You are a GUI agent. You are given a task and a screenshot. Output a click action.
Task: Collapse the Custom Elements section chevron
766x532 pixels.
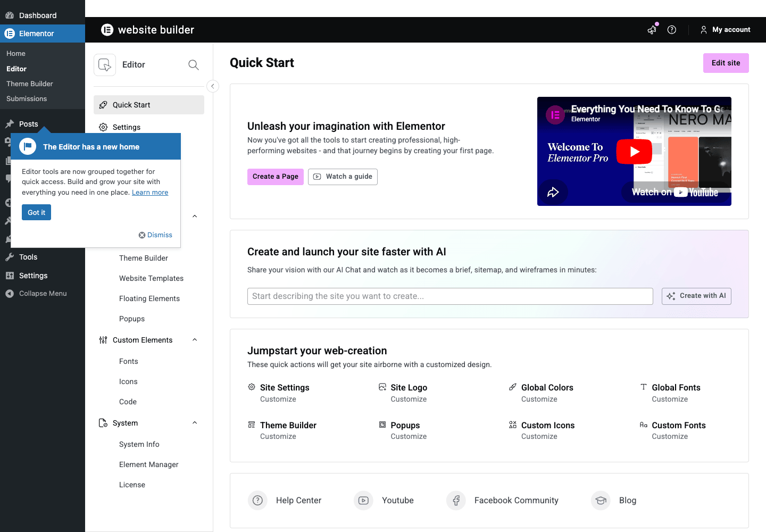195,340
